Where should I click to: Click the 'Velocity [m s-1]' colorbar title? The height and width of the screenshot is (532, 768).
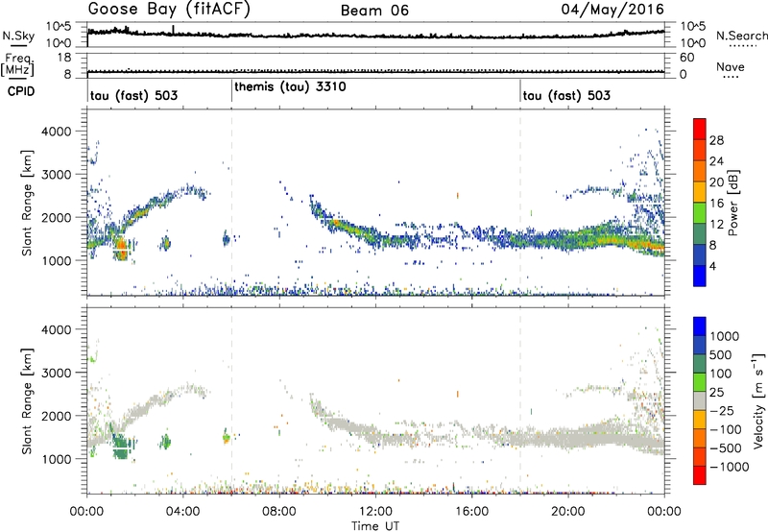click(758, 400)
